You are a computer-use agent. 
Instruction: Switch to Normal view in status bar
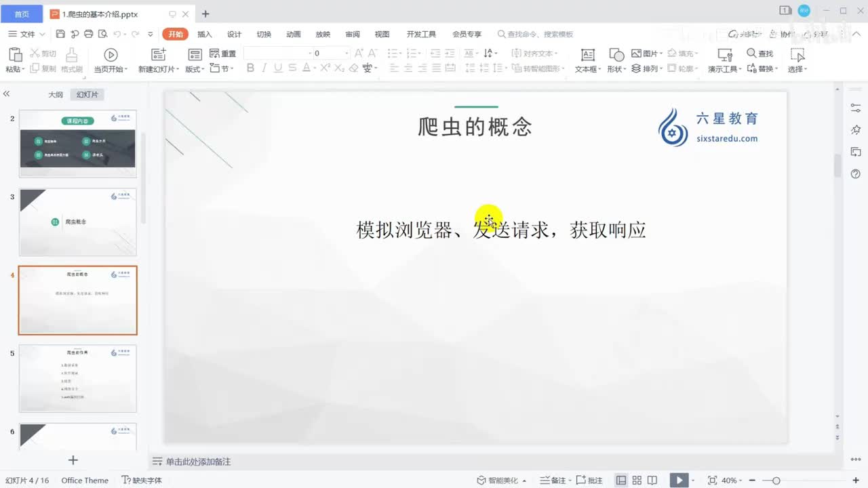(x=620, y=480)
